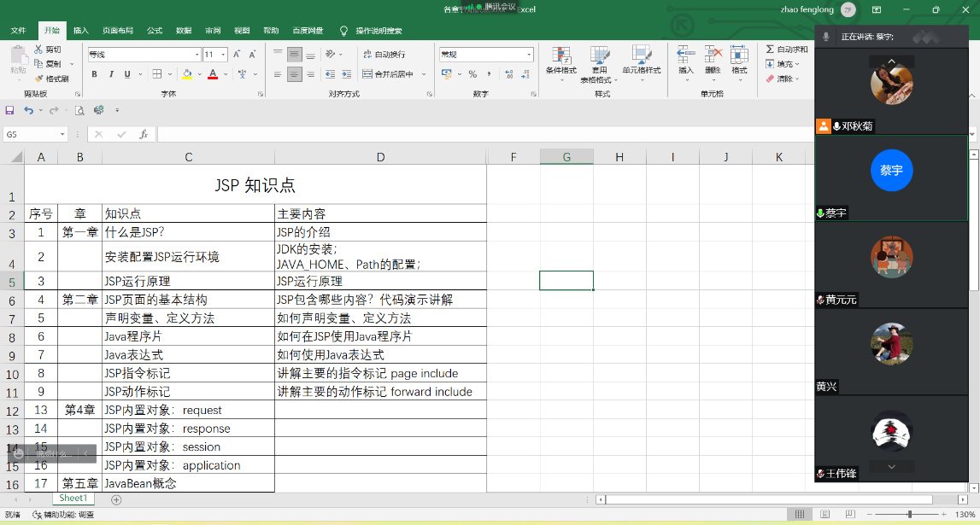
Task: Toggle Bold formatting
Action: (x=94, y=74)
